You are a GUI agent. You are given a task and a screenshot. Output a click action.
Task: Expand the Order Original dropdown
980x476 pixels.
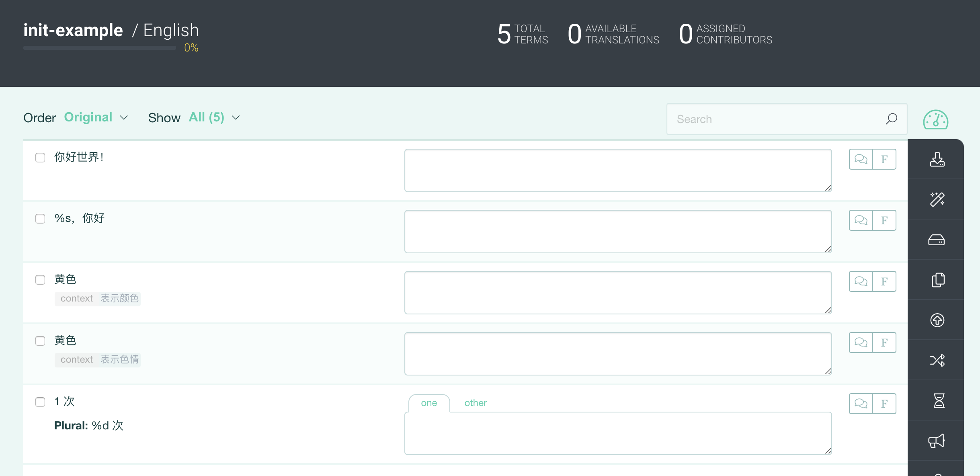click(96, 117)
